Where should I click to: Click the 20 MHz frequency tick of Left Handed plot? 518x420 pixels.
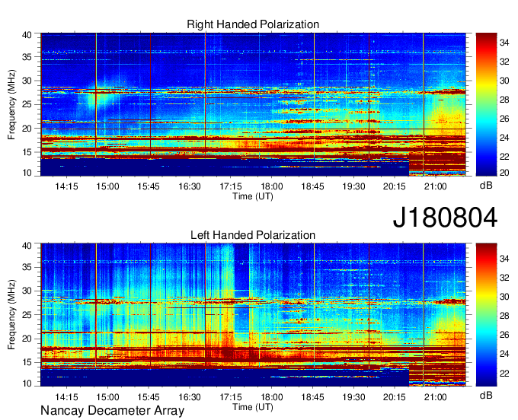click(27, 339)
